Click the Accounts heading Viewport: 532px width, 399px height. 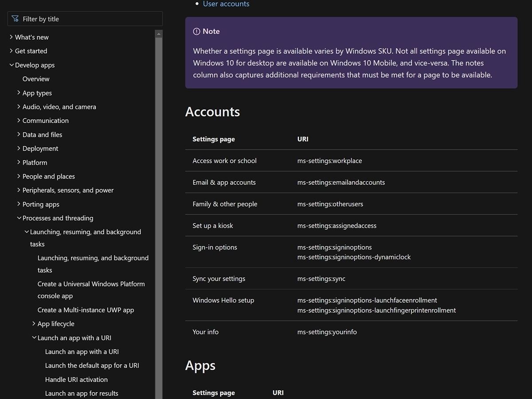click(212, 112)
